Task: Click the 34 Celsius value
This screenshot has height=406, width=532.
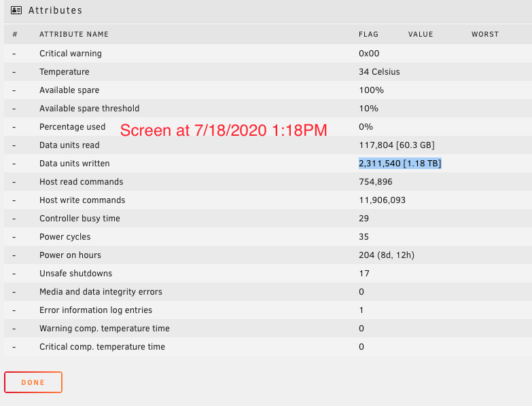Action: coord(379,72)
